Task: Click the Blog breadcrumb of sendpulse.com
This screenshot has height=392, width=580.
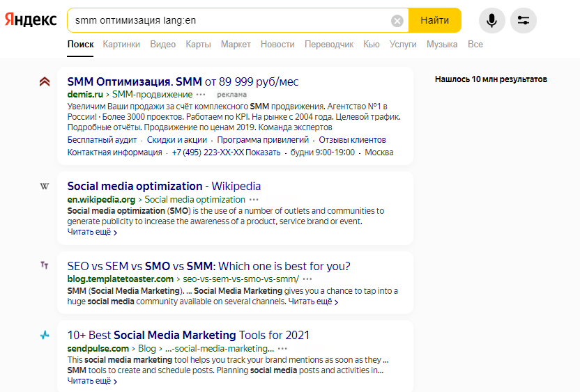Action: tap(147, 348)
